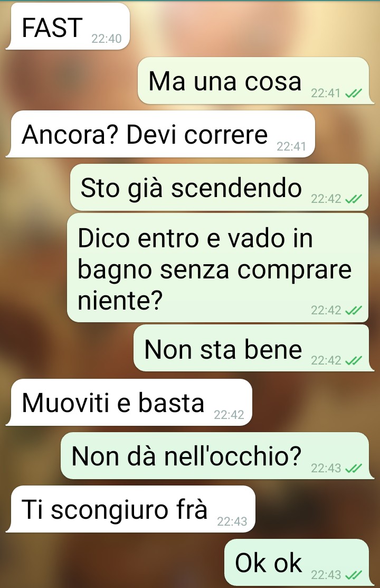This screenshot has width=380, height=588.
Task: Select the 'Ok ok' message
Action: [297, 562]
